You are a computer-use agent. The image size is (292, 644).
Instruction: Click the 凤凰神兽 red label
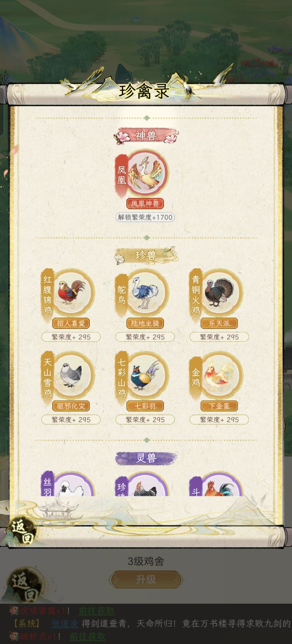(x=145, y=204)
